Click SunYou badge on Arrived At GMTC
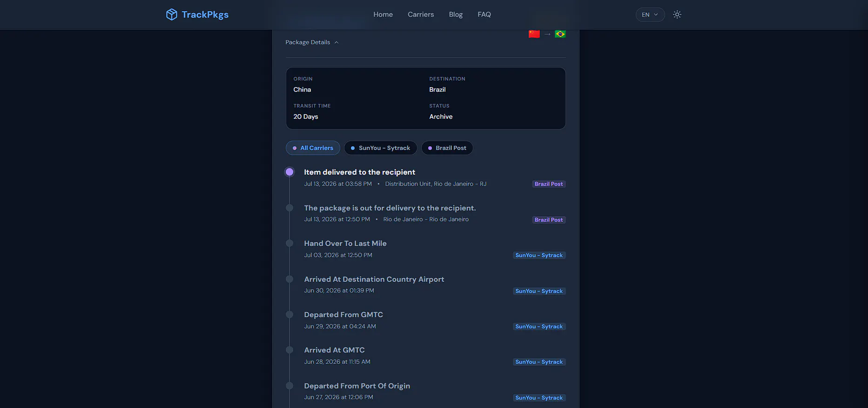Screen dimensions: 868x408 coord(539,362)
